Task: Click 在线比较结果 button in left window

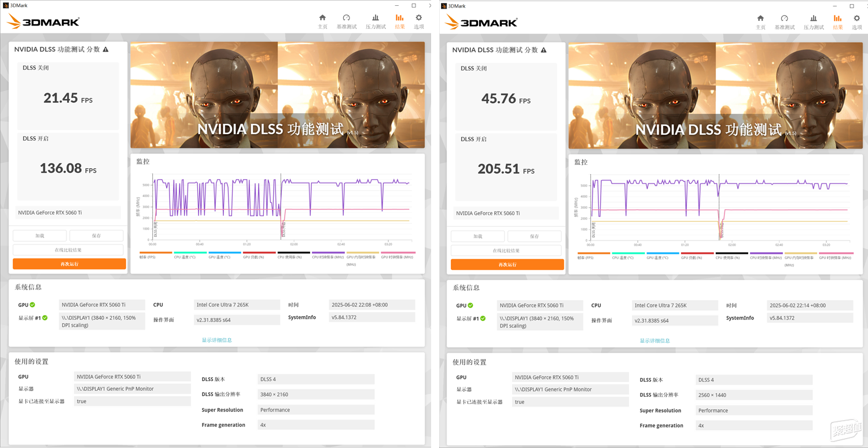Action: click(x=68, y=250)
